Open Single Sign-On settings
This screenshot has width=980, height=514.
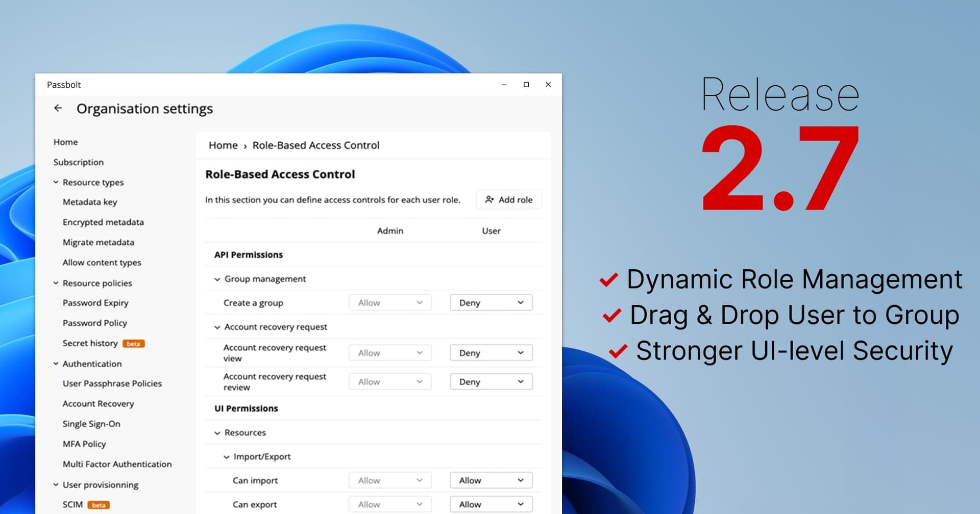point(91,424)
